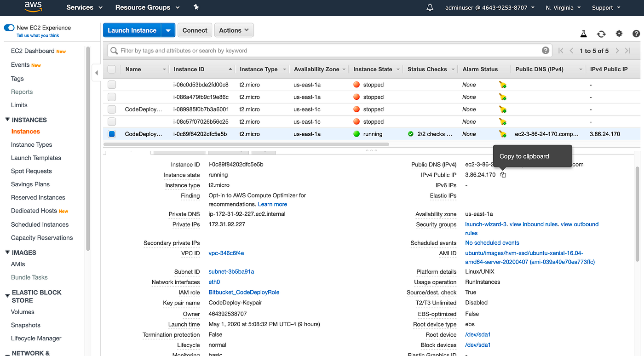Open the Services menu
The image size is (644, 356).
point(84,7)
